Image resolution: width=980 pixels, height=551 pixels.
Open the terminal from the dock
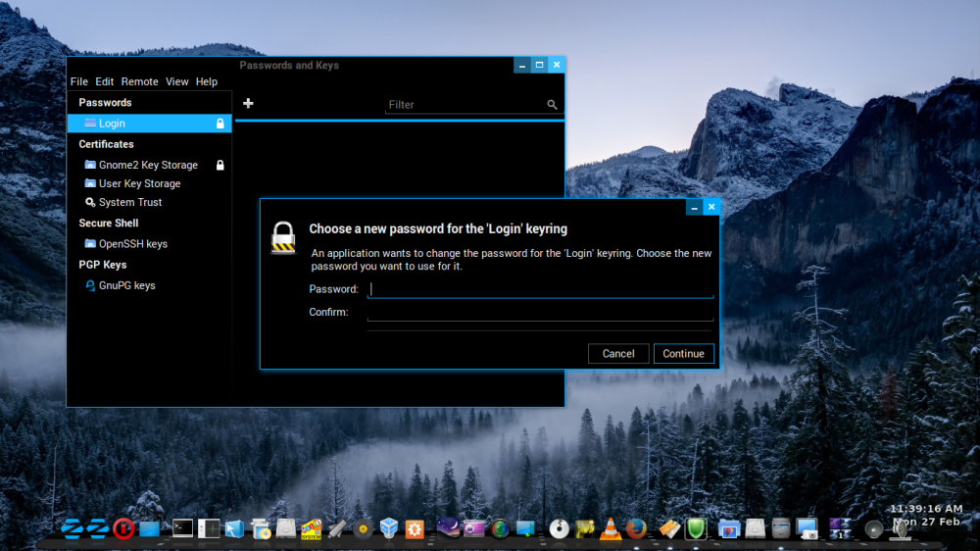click(x=182, y=529)
